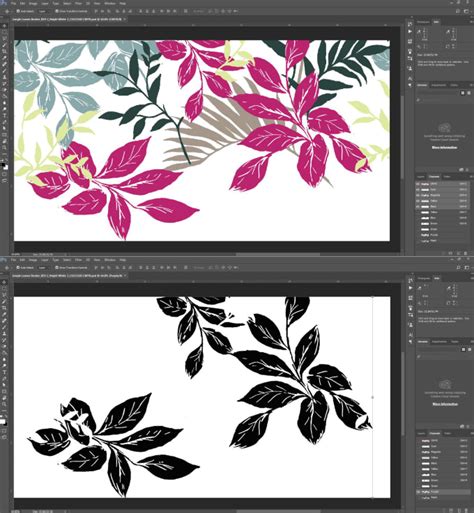Switch to Styles tab in bottom window

point(454,342)
